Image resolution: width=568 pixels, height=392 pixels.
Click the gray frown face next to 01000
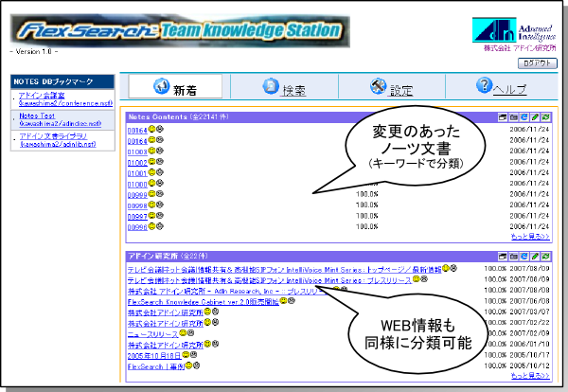point(160,183)
